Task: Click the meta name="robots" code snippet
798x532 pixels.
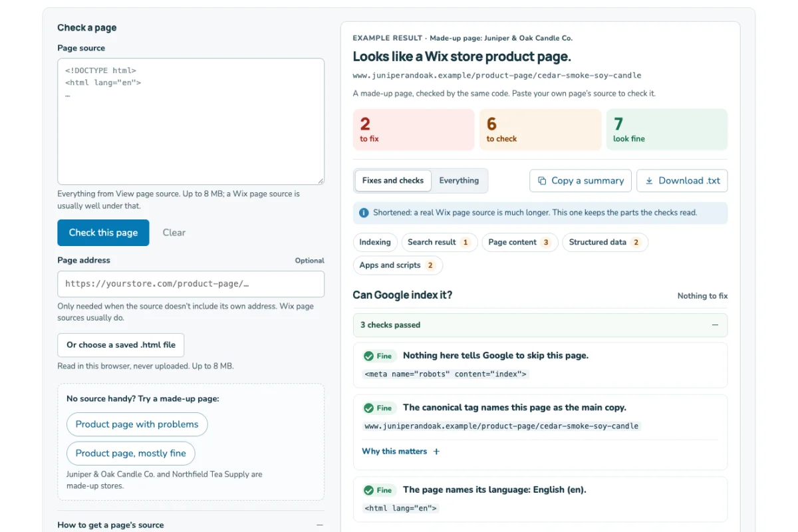Action: pos(446,374)
